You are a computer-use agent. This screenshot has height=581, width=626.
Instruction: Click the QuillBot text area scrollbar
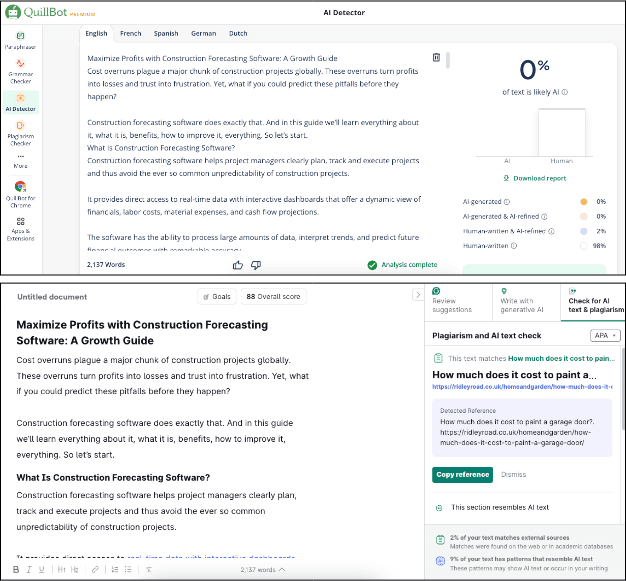pyautogui.click(x=448, y=60)
